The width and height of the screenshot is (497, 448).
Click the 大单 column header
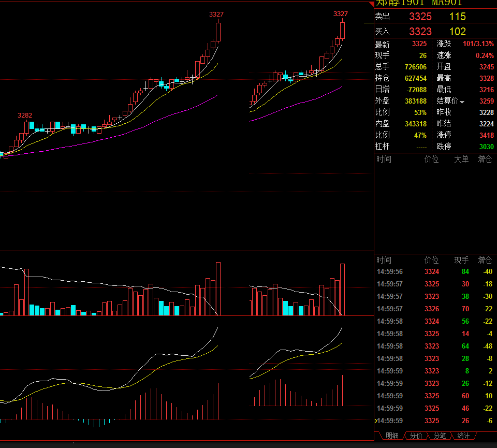461,160
